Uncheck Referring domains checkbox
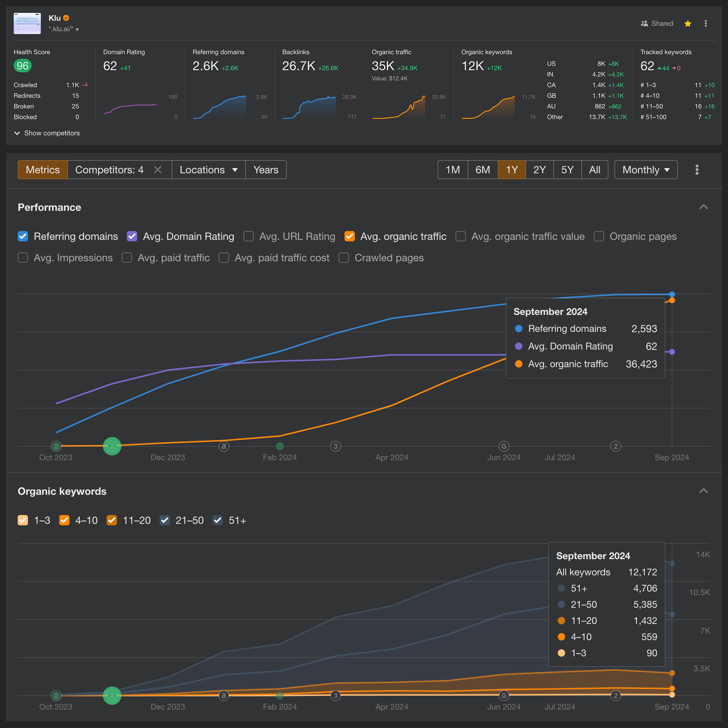The width and height of the screenshot is (728, 728). [23, 237]
